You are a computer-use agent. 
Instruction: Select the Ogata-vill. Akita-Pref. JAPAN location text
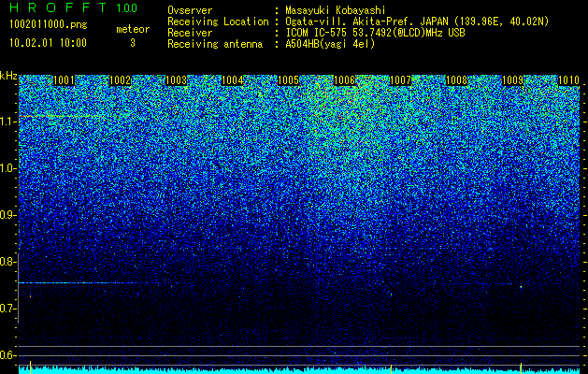point(417,22)
